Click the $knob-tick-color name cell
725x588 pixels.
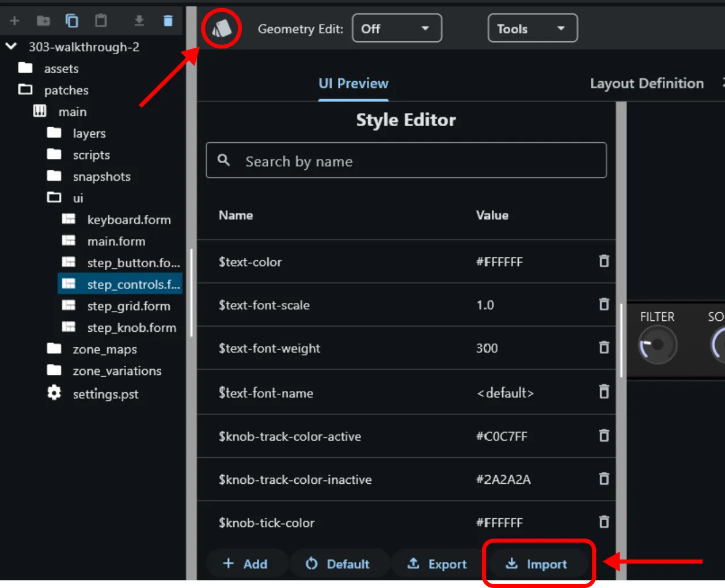[x=267, y=523]
